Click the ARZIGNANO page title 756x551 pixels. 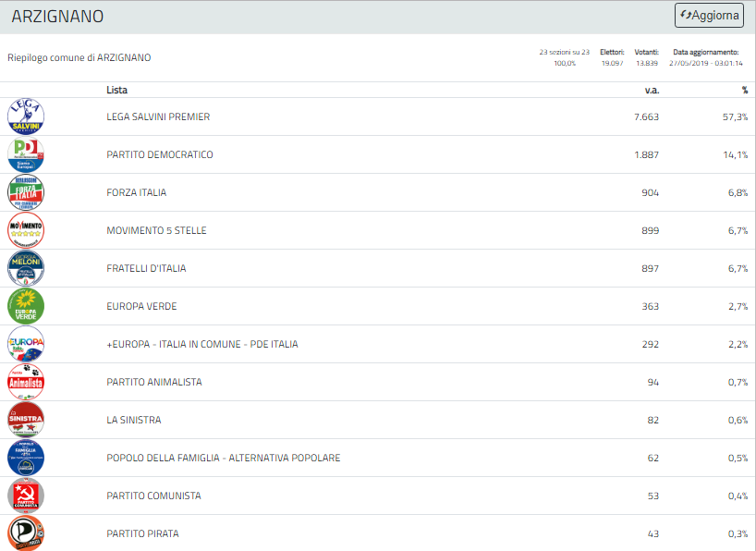pos(57,16)
